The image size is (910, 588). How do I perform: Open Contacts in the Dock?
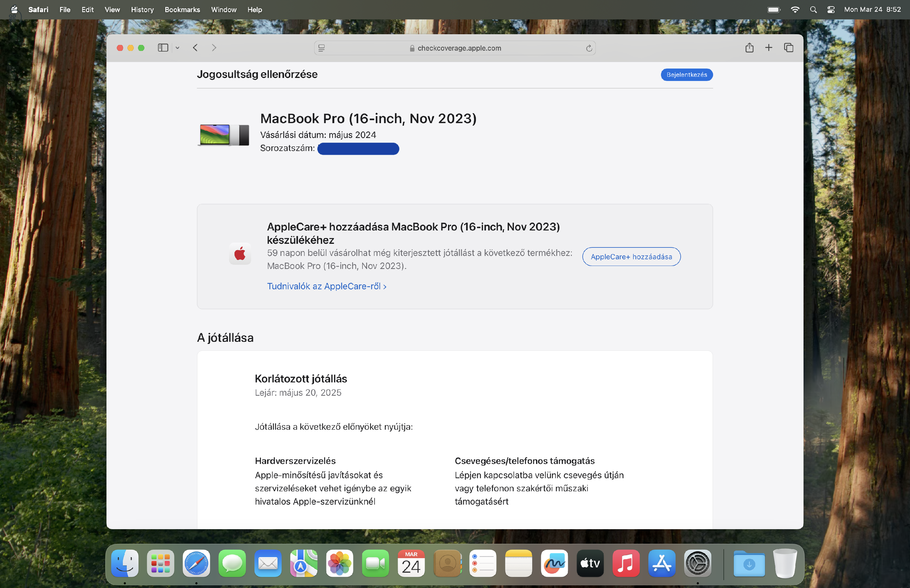(x=447, y=563)
